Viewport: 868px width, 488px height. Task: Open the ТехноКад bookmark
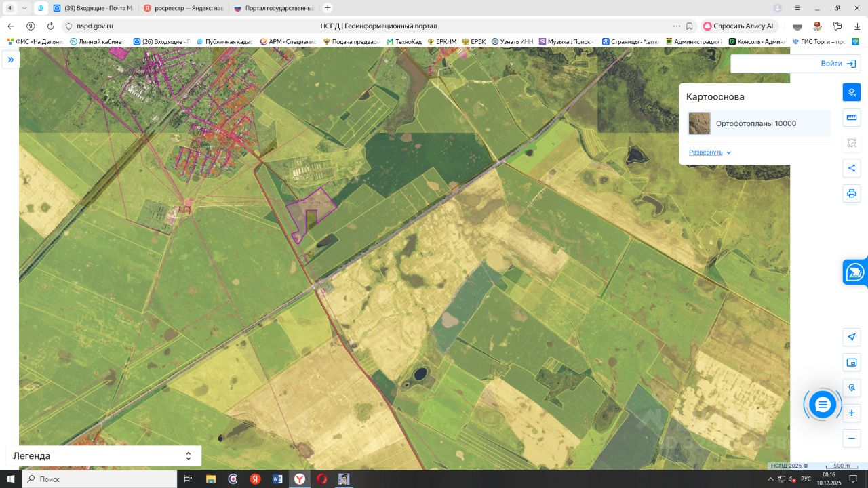click(x=404, y=41)
